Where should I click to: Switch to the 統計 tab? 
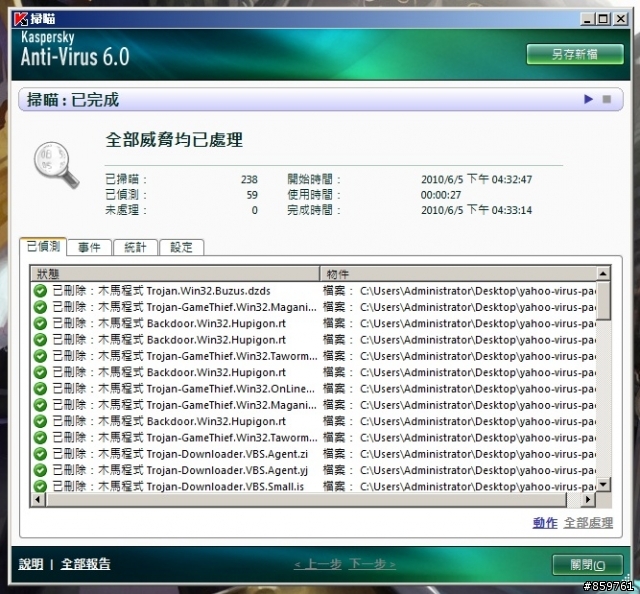(135, 247)
